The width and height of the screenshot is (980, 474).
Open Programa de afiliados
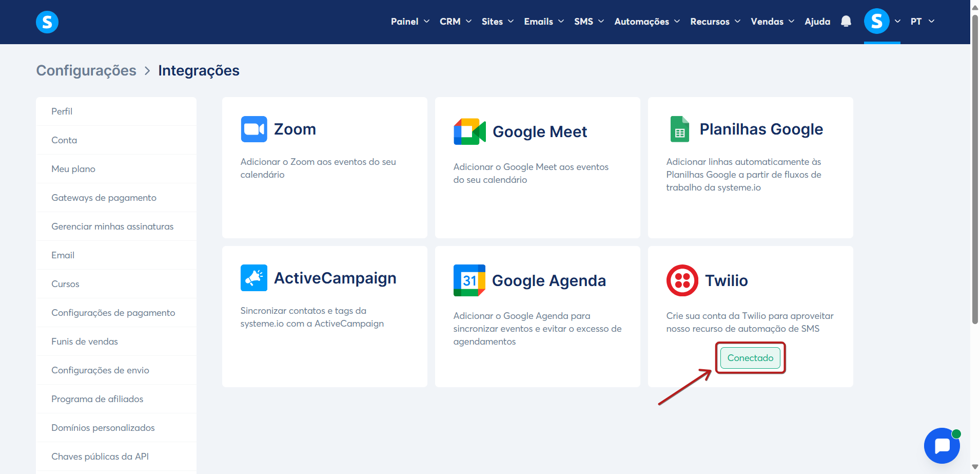pos(116,399)
